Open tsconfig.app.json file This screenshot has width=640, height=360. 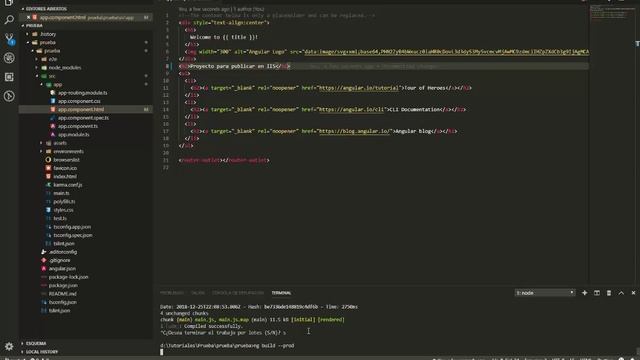[x=72, y=227]
